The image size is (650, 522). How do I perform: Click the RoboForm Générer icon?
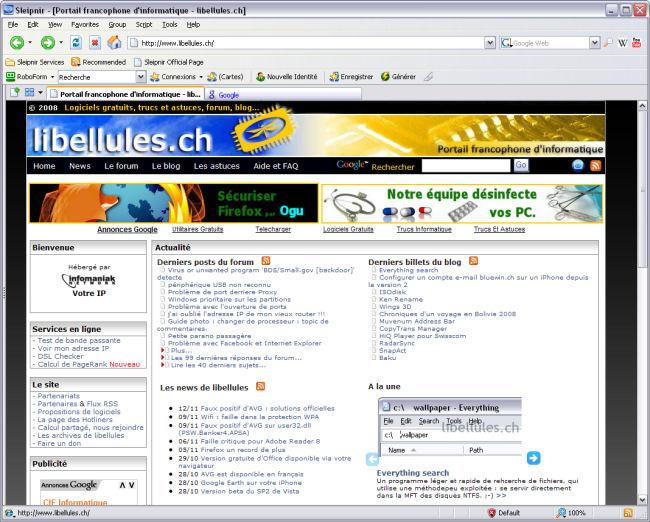(x=384, y=77)
